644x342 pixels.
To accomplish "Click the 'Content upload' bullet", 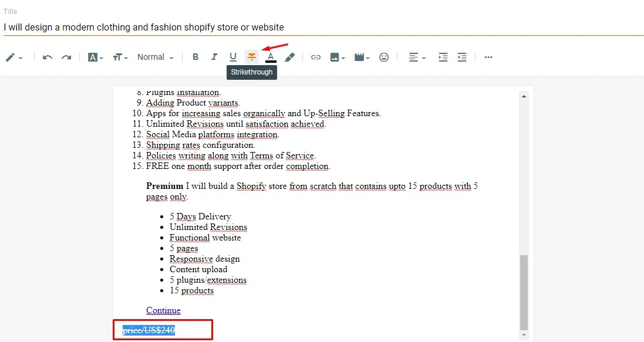I will [x=198, y=269].
